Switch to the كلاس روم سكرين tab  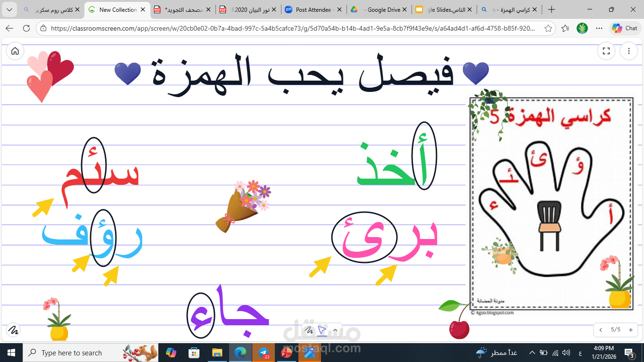pos(51,9)
